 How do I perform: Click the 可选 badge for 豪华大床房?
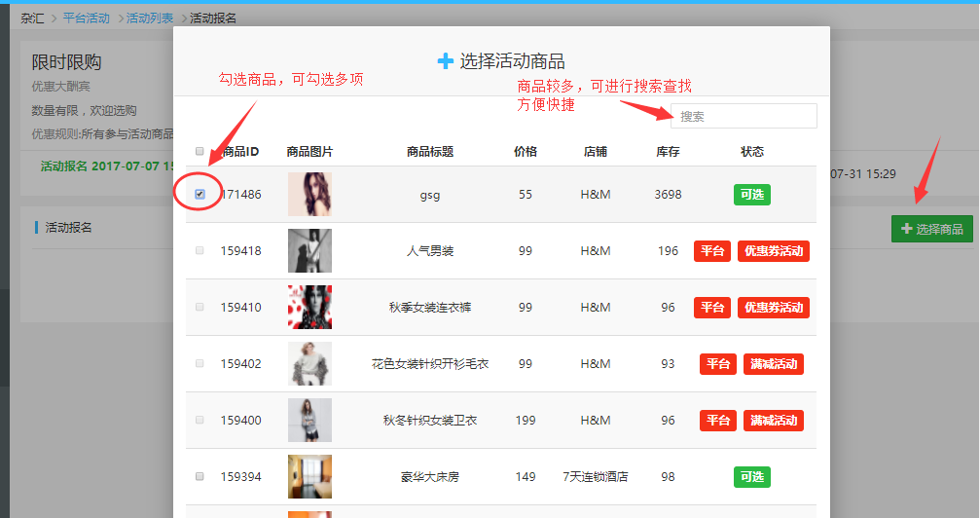pyautogui.click(x=751, y=476)
